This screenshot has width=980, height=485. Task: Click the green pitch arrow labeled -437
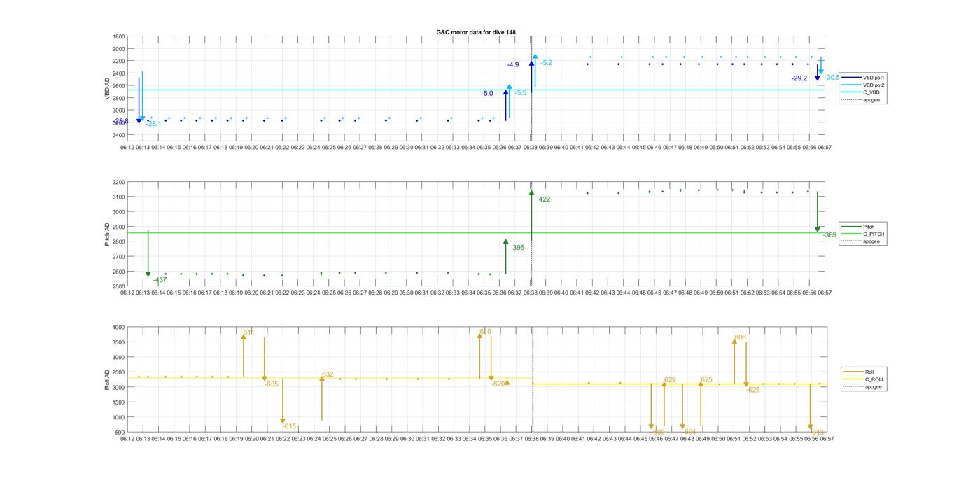tap(148, 254)
